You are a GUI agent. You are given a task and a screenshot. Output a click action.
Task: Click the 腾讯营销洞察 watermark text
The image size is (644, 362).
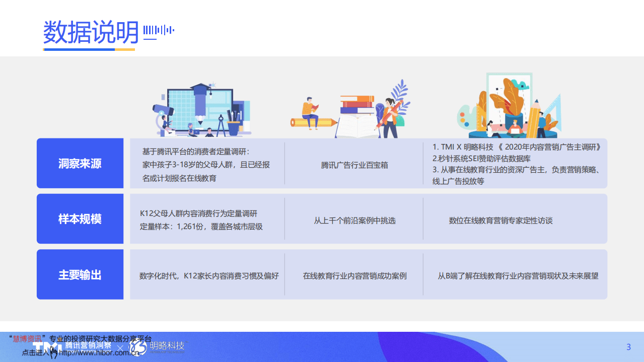coord(87,346)
